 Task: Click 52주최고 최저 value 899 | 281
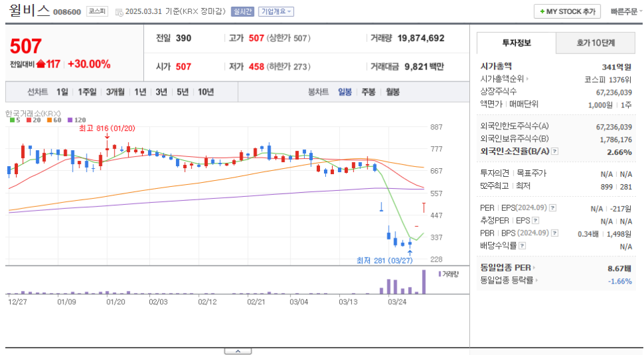coord(616,187)
